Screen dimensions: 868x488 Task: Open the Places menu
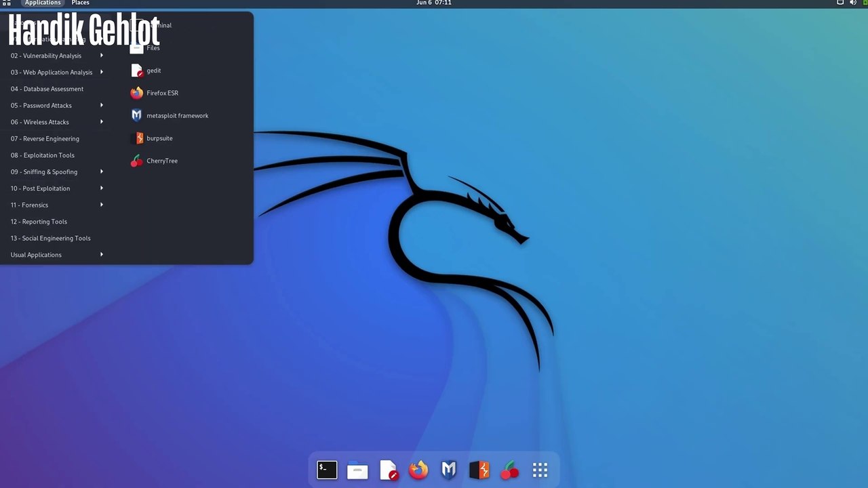pos(80,3)
